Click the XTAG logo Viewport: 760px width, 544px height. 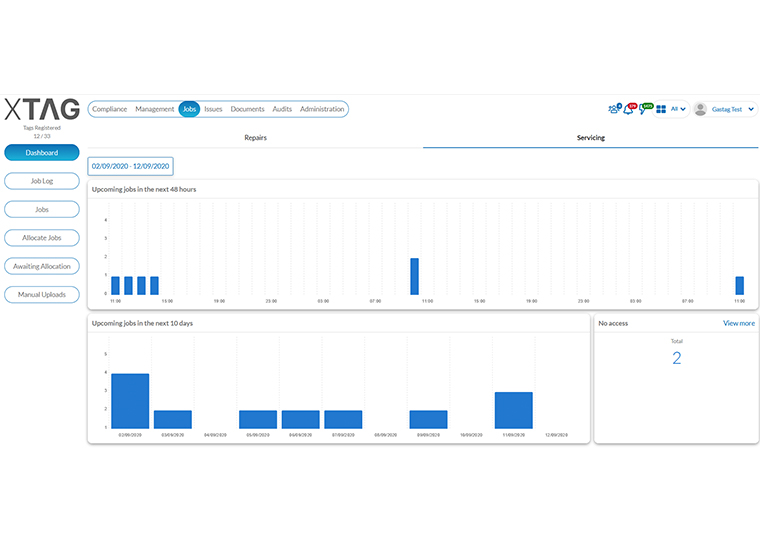coord(42,109)
